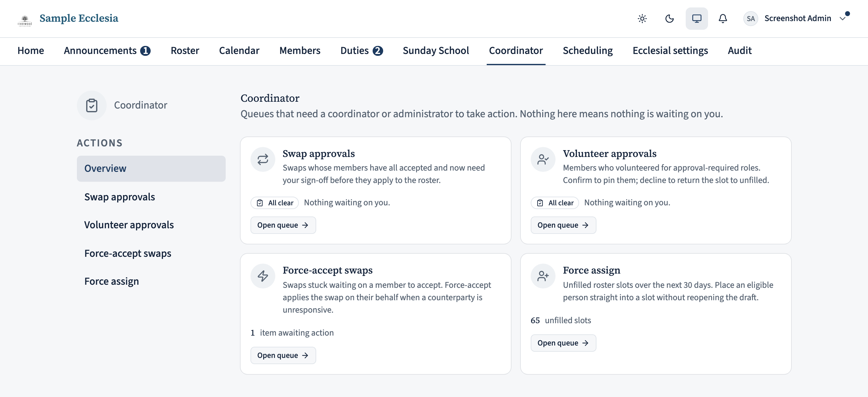
Task: Click the Sample Ecclesia logo image
Action: [24, 20]
